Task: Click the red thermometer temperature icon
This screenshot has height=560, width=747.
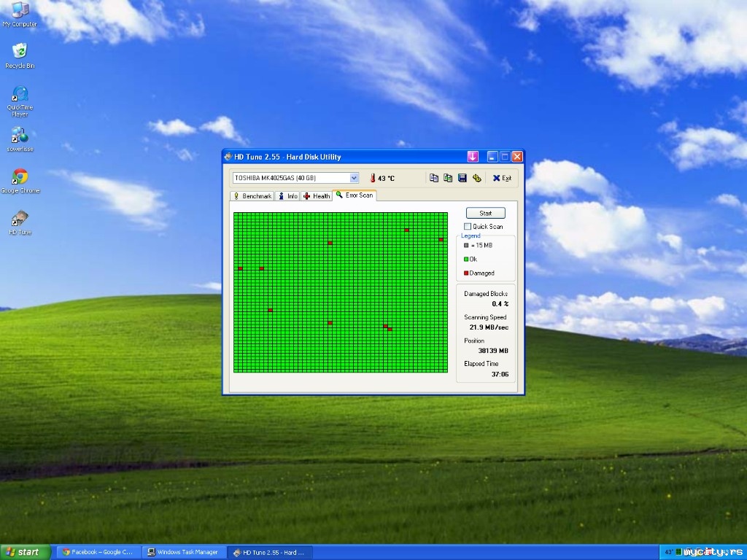Action: (x=373, y=178)
